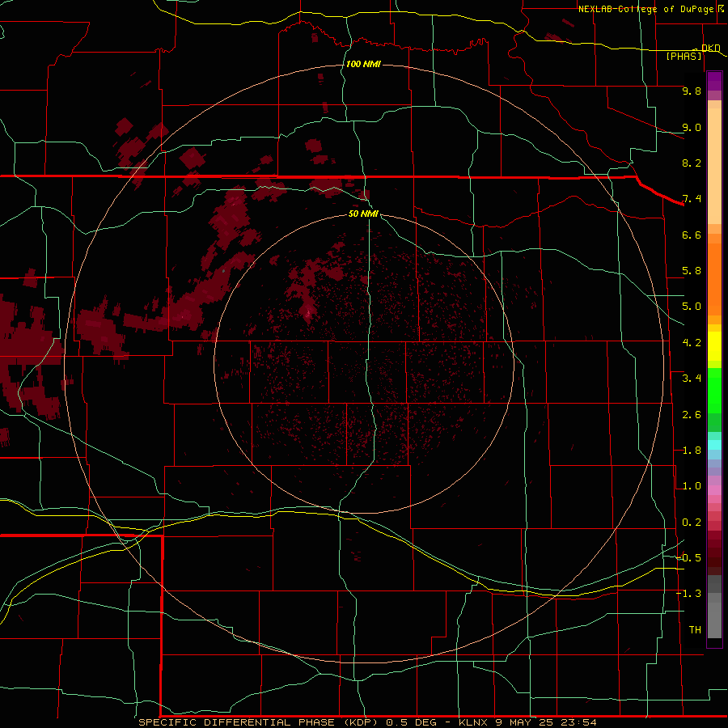The height and width of the screenshot is (728, 728).
Task: Select the 9.8 value on color scale
Action: coord(692,91)
